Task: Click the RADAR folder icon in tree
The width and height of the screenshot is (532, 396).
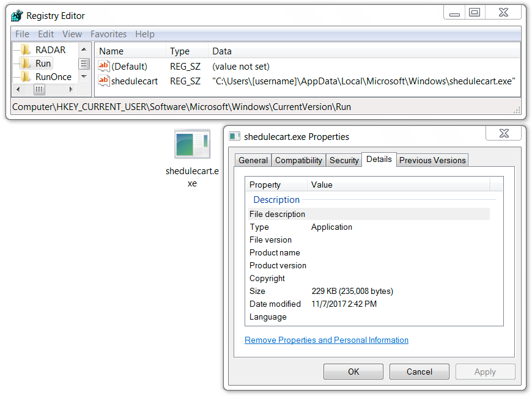Action: point(26,50)
